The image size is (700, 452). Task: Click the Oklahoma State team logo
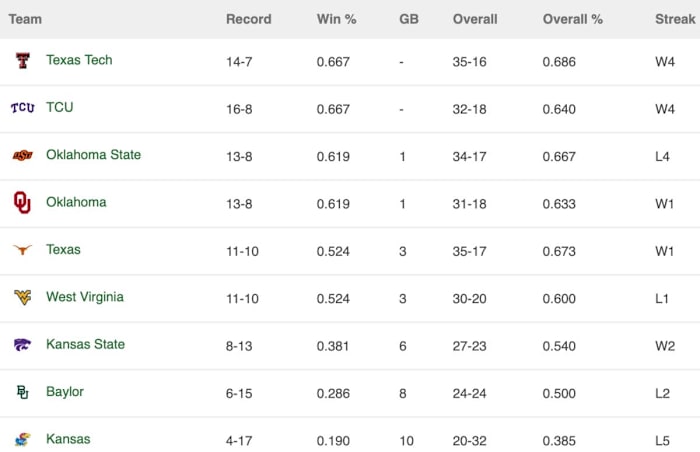pos(22,155)
